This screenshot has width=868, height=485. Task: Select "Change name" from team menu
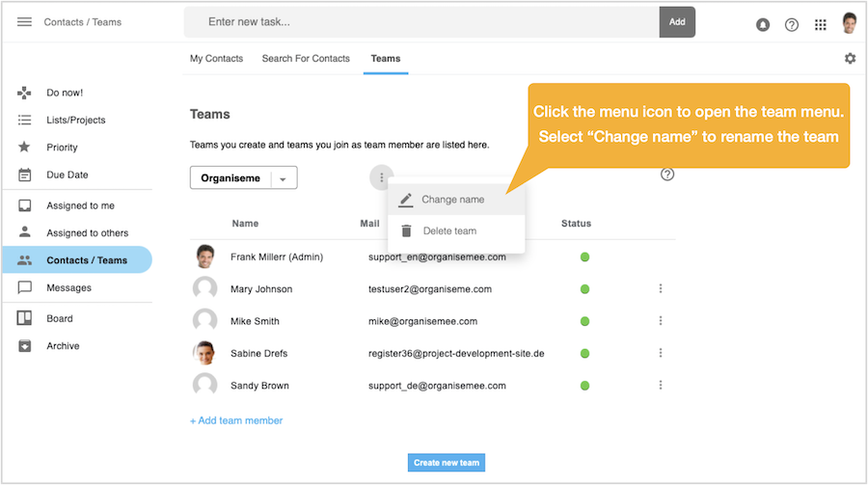tap(452, 200)
